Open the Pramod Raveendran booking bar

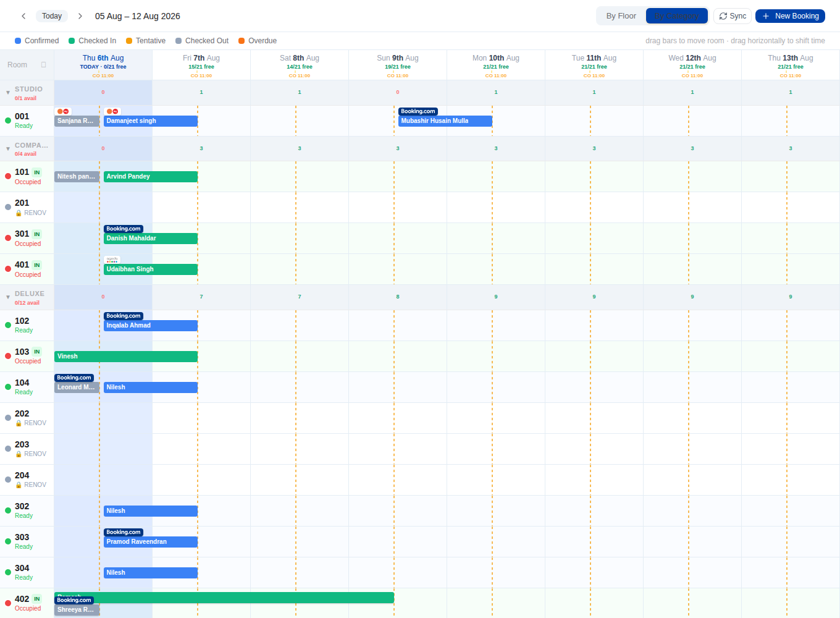[151, 542]
